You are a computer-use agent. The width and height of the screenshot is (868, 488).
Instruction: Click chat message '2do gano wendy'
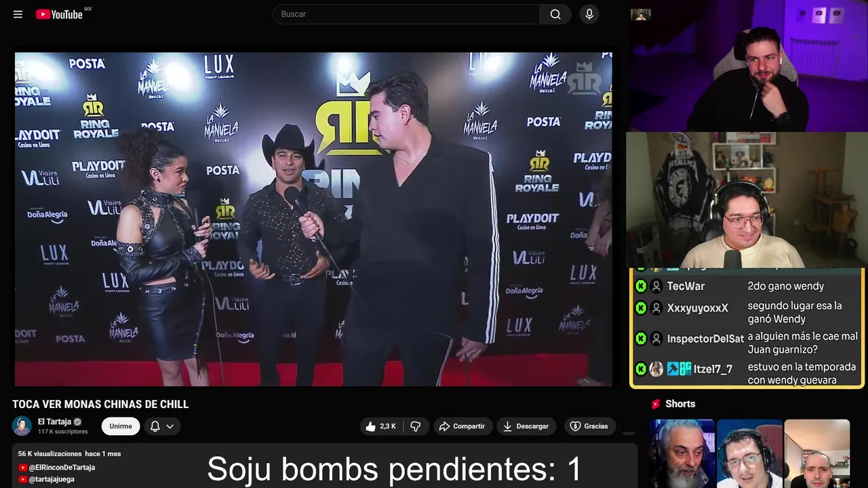pos(786,287)
